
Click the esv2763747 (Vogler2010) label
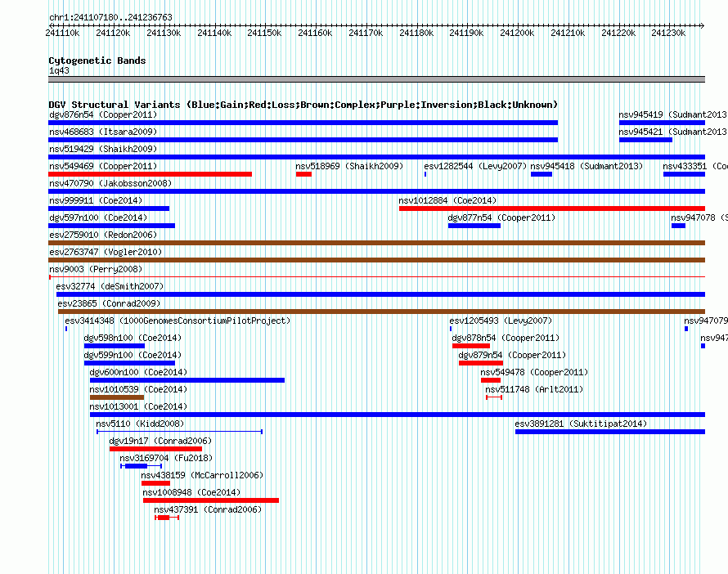click(x=106, y=252)
